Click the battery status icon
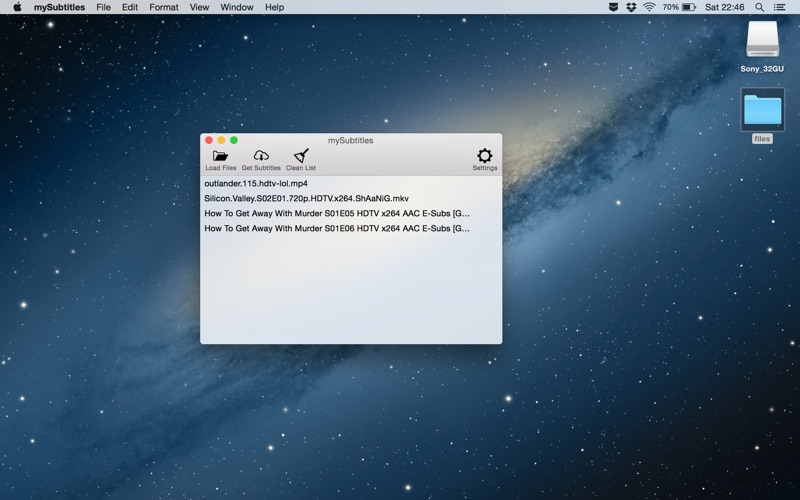This screenshot has width=800, height=500. (x=689, y=7)
